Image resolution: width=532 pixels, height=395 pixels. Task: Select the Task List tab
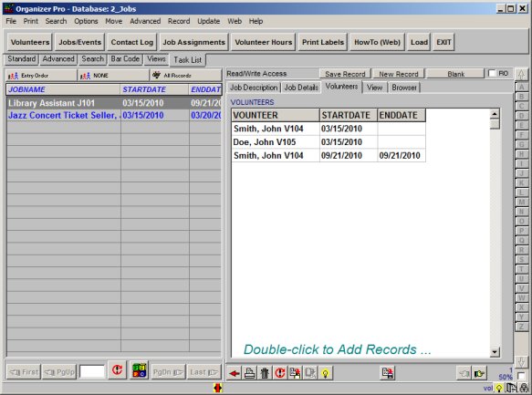pos(188,60)
